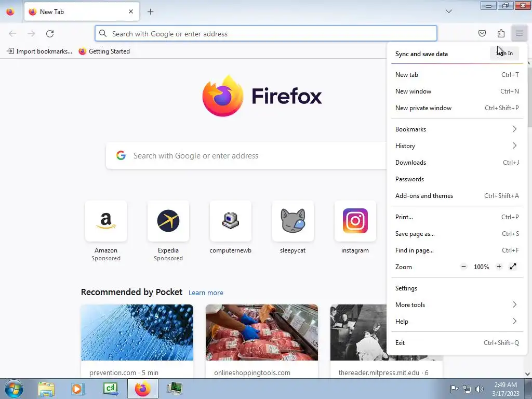The width and height of the screenshot is (532, 399).
Task: Choose Print... in the menu
Action: (457, 217)
